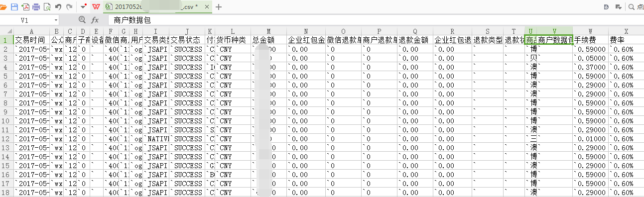Click header cell 企业红包金 in column N
This screenshot has height=197, width=644.
click(x=306, y=40)
